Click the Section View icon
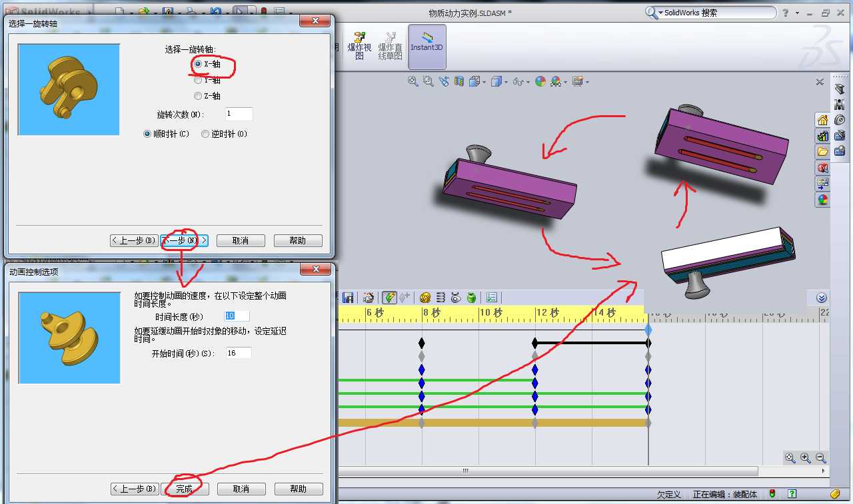This screenshot has height=504, width=853. (459, 81)
